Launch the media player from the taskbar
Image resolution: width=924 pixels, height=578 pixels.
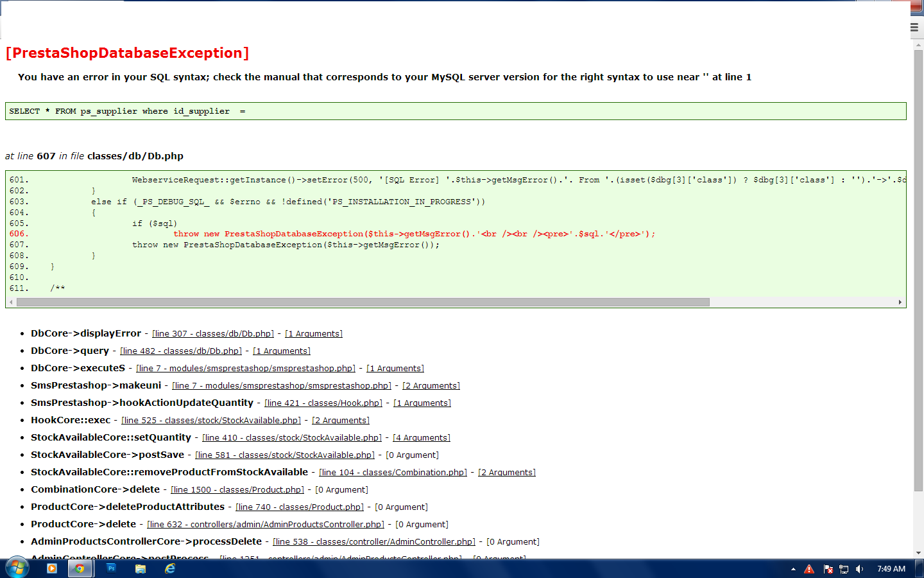click(x=52, y=568)
